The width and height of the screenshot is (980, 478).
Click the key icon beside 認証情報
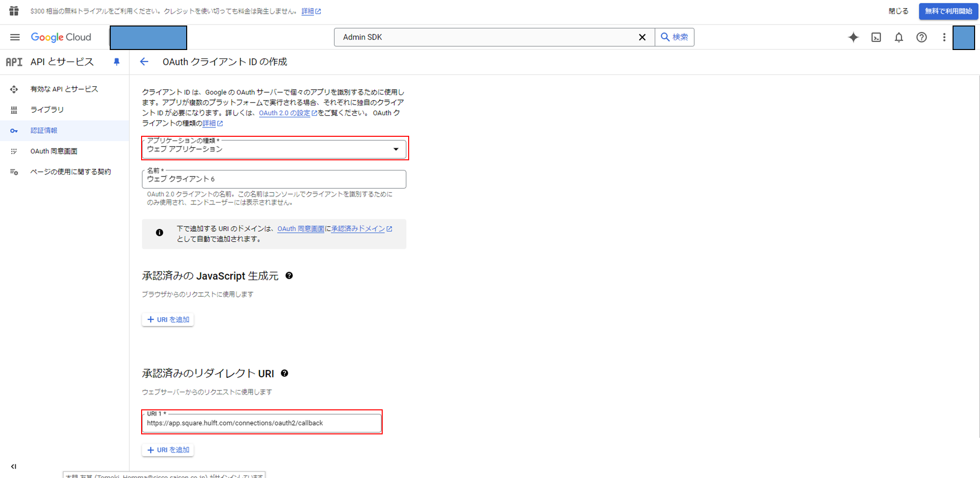(14, 130)
